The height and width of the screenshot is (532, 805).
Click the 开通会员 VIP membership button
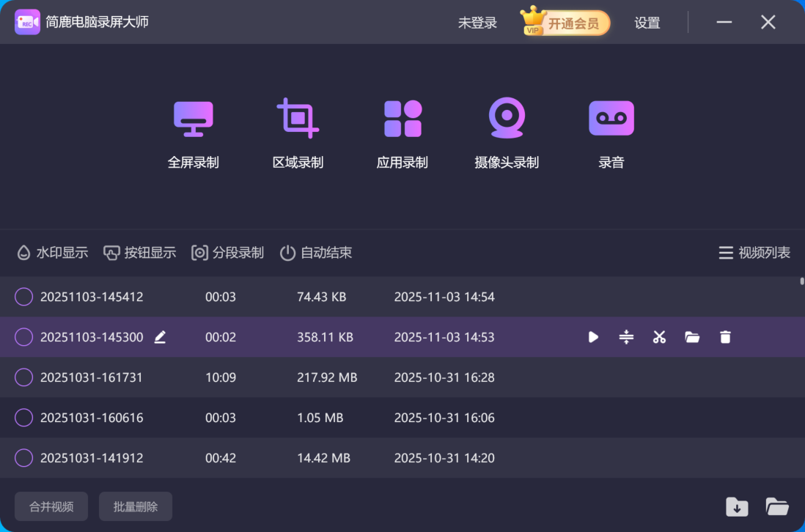point(571,22)
